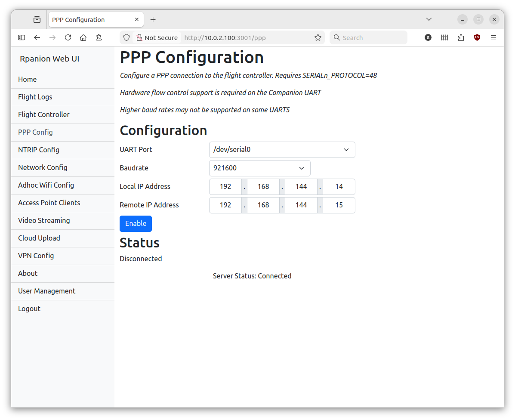This screenshot has height=420, width=515.
Task: Open the browser extensions puzzle icon
Action: click(x=461, y=37)
